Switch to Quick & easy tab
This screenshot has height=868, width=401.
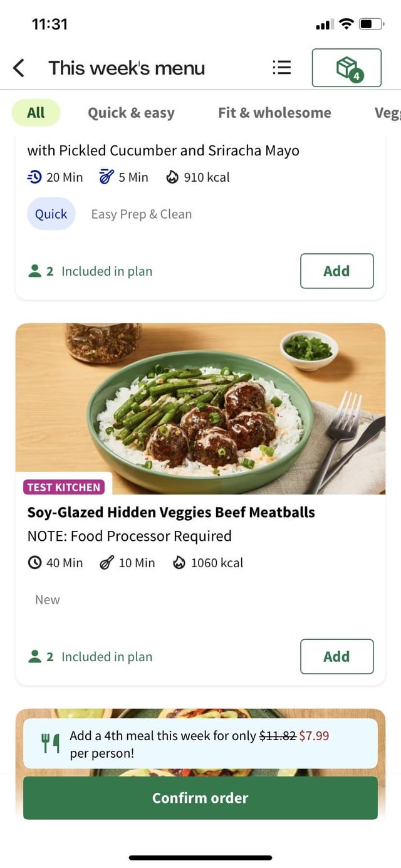(131, 113)
